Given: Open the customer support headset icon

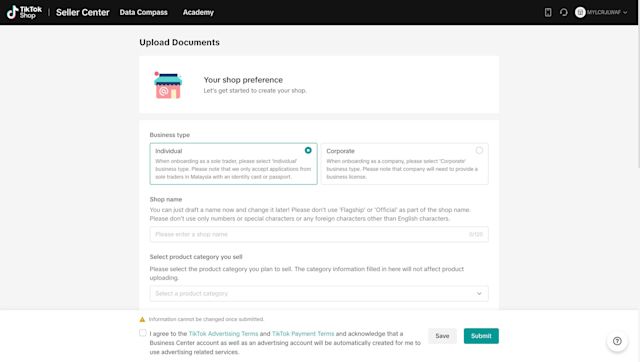Looking at the screenshot, I should coord(564,12).
